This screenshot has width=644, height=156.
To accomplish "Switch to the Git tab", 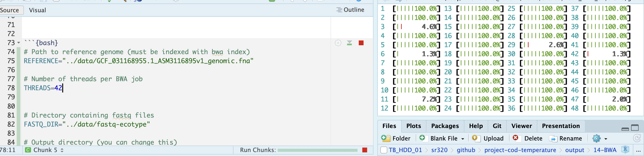I will 497,126.
